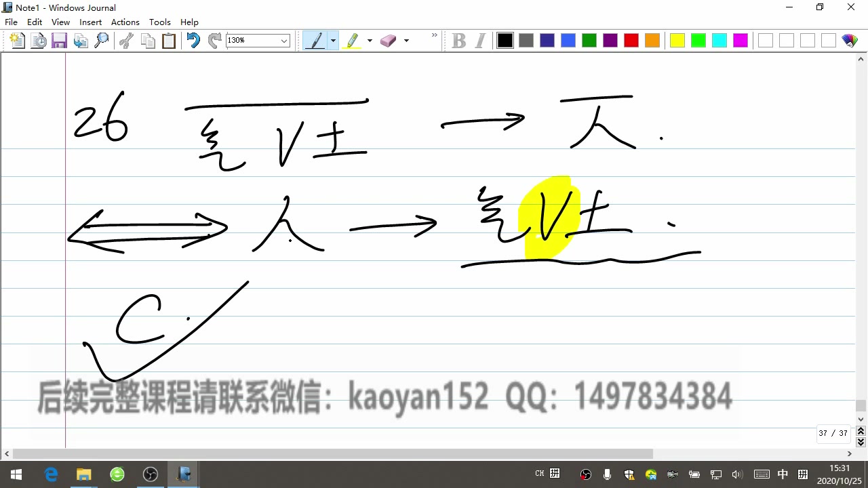Toggle Bold formatting
868x488 pixels.
click(459, 41)
